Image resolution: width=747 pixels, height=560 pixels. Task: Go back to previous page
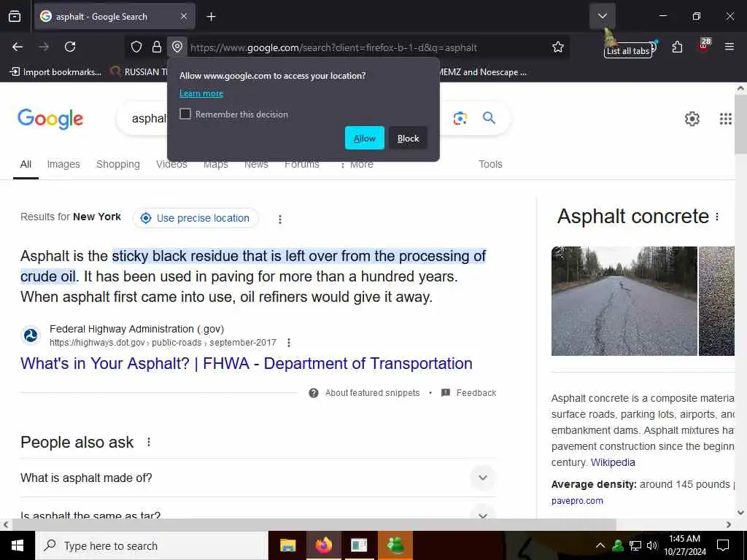point(18,47)
